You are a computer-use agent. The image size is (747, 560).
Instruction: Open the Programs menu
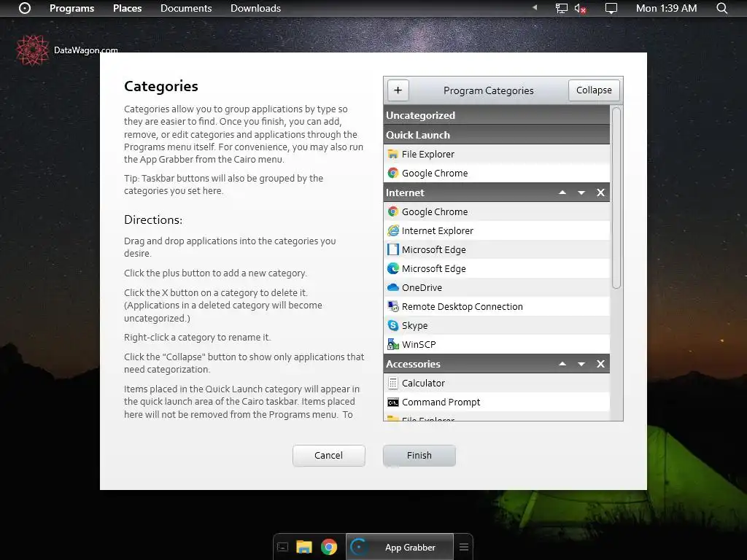(x=72, y=8)
